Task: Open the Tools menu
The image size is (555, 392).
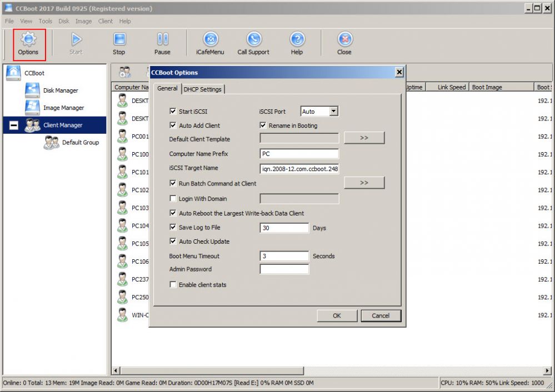Action: [x=46, y=21]
